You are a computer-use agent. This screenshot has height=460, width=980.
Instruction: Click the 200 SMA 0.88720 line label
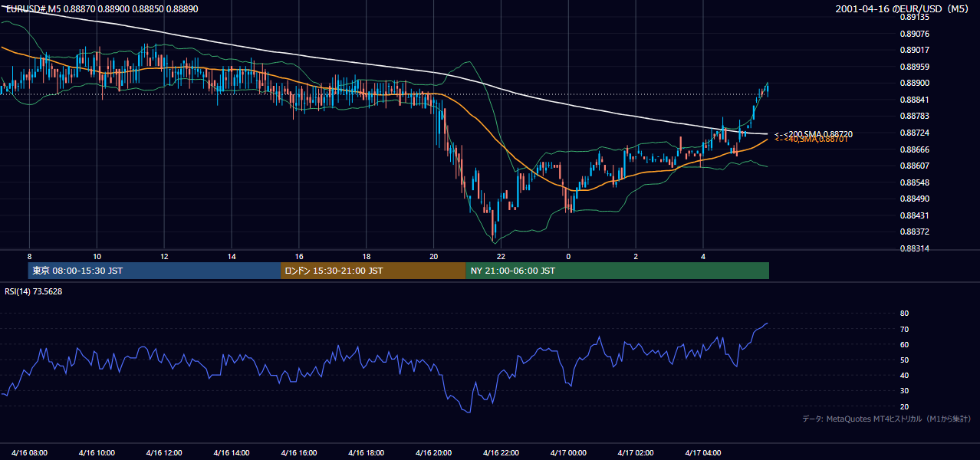(x=814, y=134)
